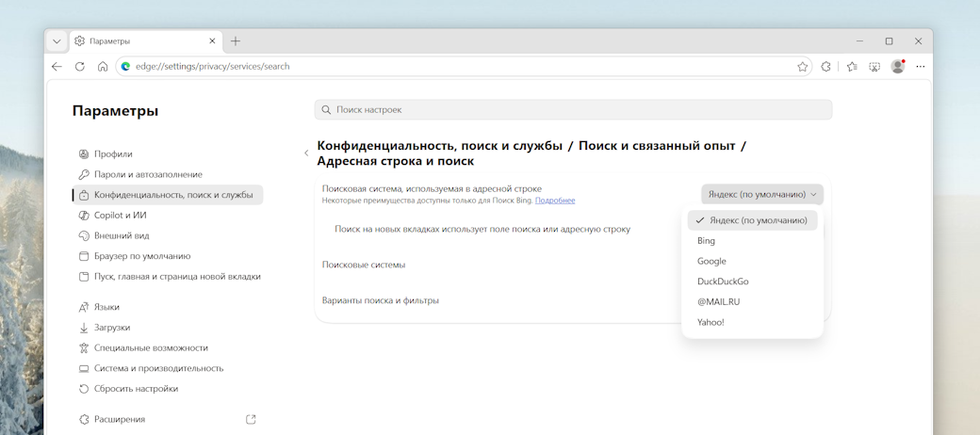
Task: Click the Загрузки download icon
Action: coord(83,328)
